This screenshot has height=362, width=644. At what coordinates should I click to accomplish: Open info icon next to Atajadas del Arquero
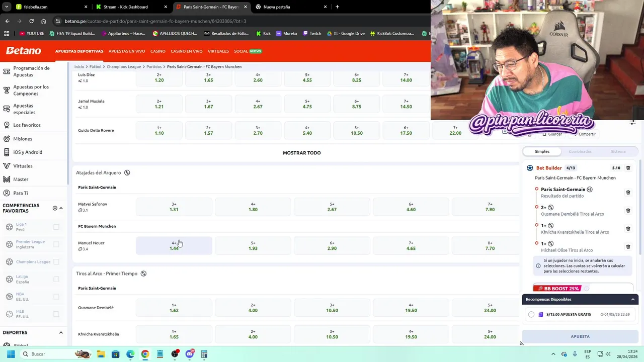(x=127, y=172)
